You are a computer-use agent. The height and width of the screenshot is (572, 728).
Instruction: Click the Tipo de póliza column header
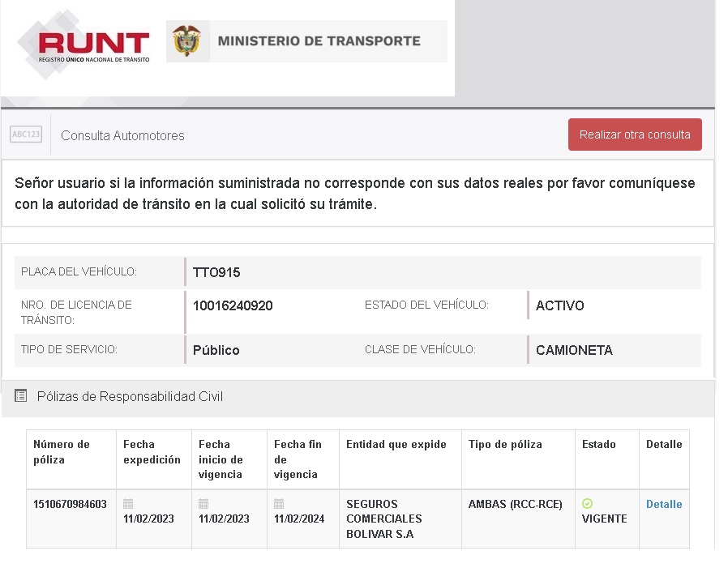pyautogui.click(x=505, y=444)
